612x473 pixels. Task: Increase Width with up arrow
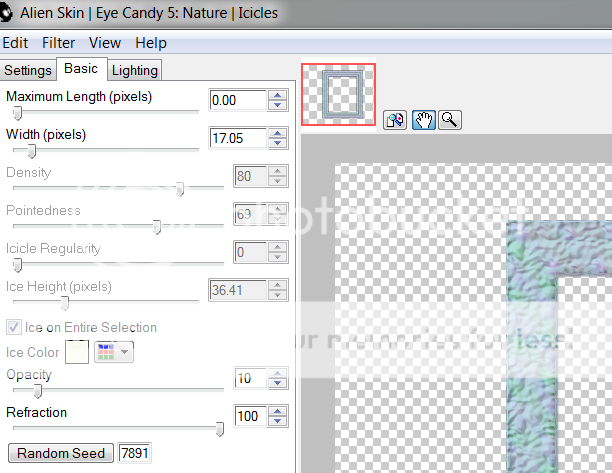(278, 133)
